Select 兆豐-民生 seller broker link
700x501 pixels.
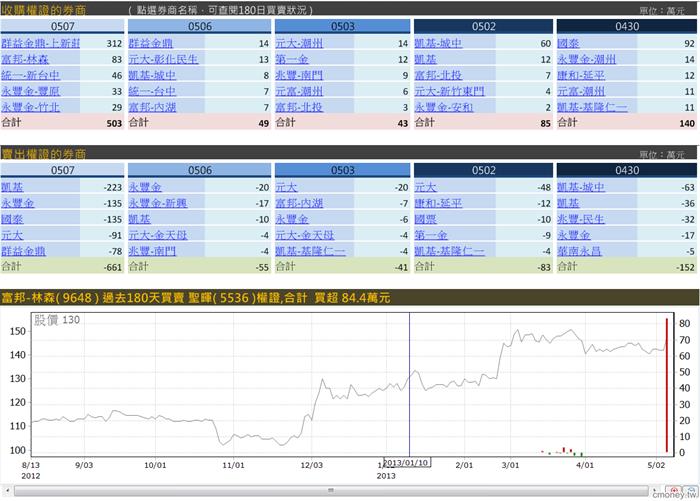(x=579, y=218)
